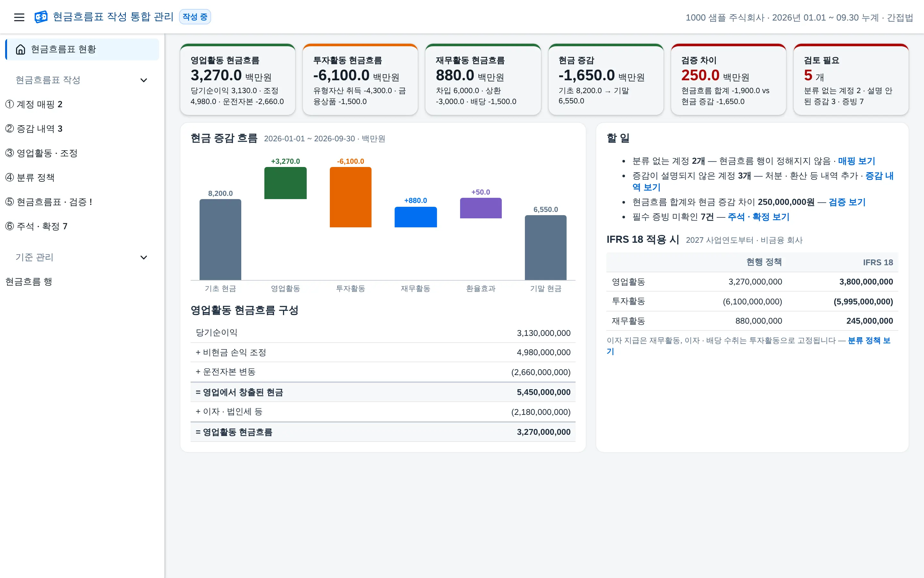Click the blue 재무활동 chart bar
Viewport: 924px width, 578px height.
[415, 217]
